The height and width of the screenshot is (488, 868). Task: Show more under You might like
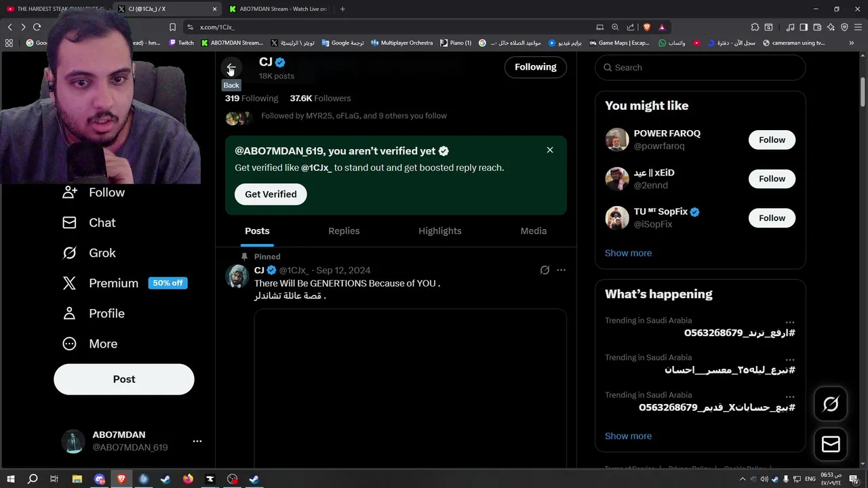(x=628, y=253)
